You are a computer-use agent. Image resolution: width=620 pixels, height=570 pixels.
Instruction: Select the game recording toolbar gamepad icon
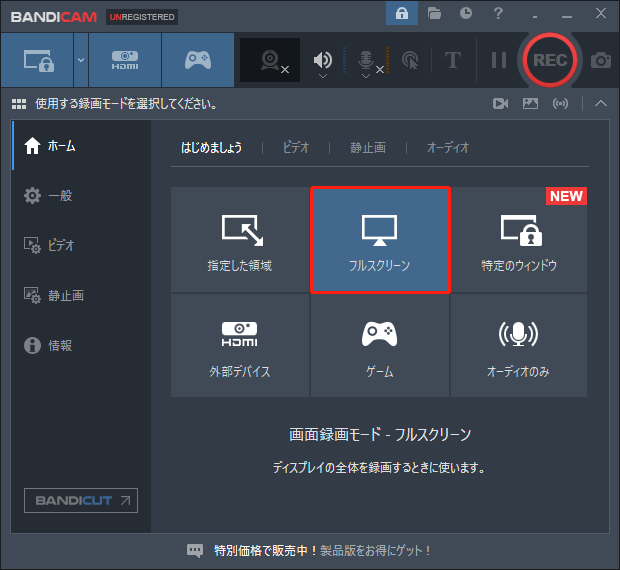[198, 60]
